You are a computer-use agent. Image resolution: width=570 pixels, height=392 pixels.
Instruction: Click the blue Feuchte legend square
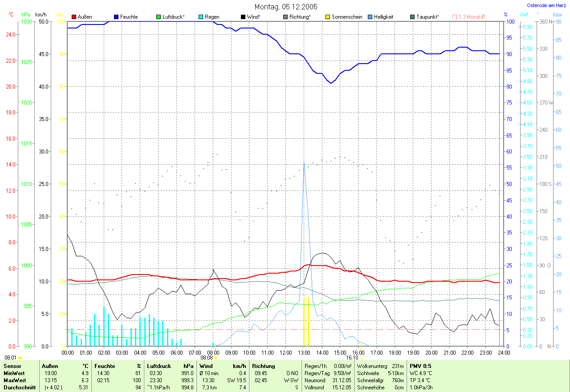click(x=116, y=17)
